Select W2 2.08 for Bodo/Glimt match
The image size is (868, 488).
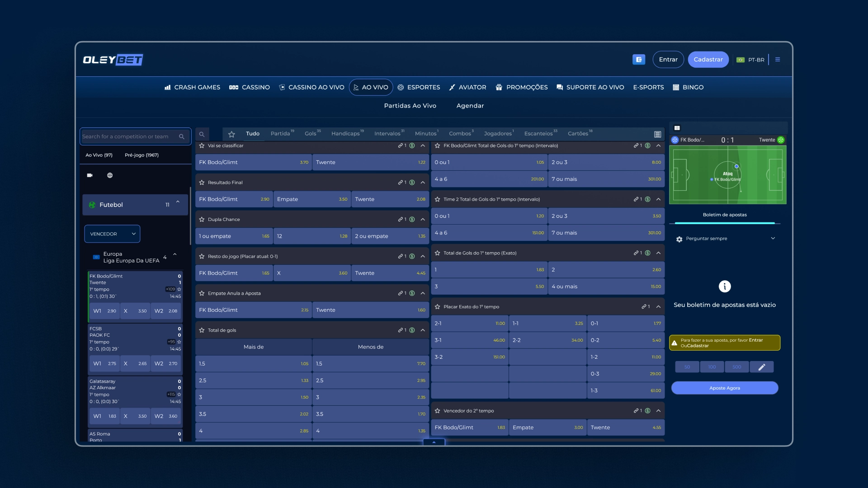166,311
